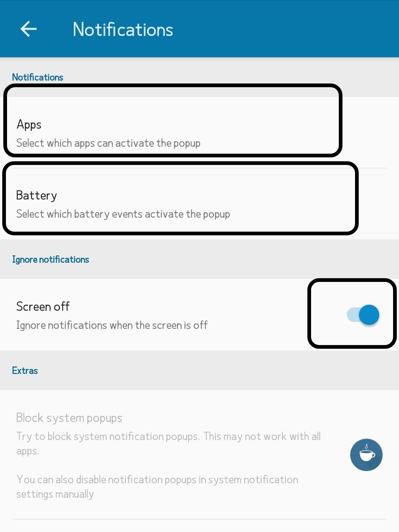Click the Screen off label

43,307
